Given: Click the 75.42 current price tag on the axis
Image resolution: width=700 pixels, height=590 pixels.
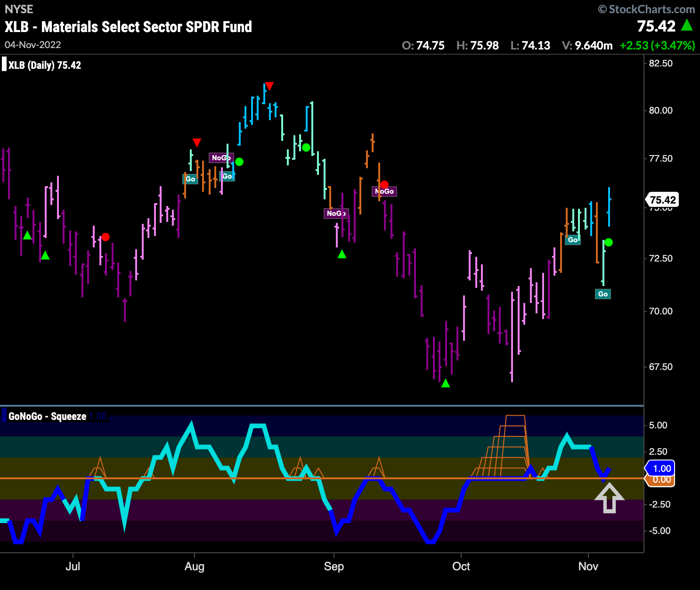Looking at the screenshot, I should (662, 200).
